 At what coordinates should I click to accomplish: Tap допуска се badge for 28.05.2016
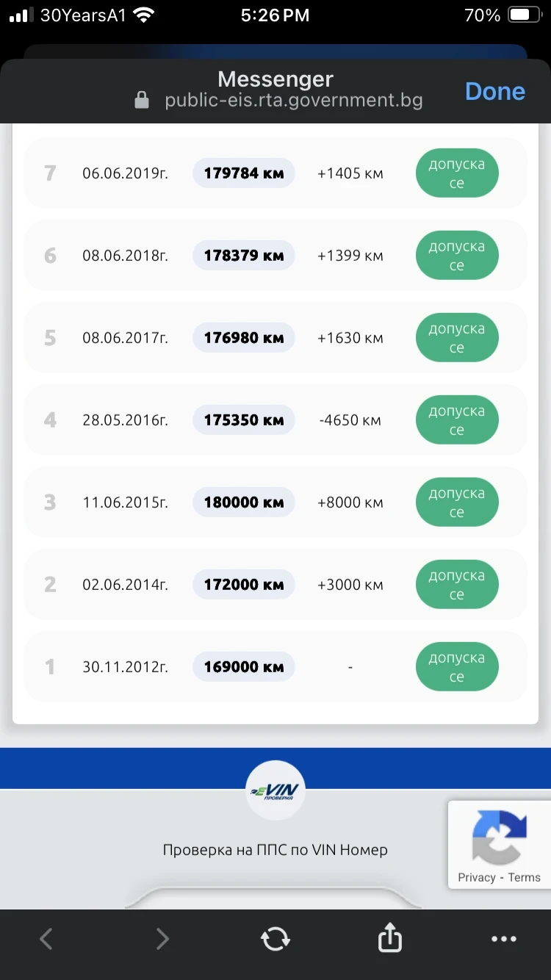pos(457,420)
